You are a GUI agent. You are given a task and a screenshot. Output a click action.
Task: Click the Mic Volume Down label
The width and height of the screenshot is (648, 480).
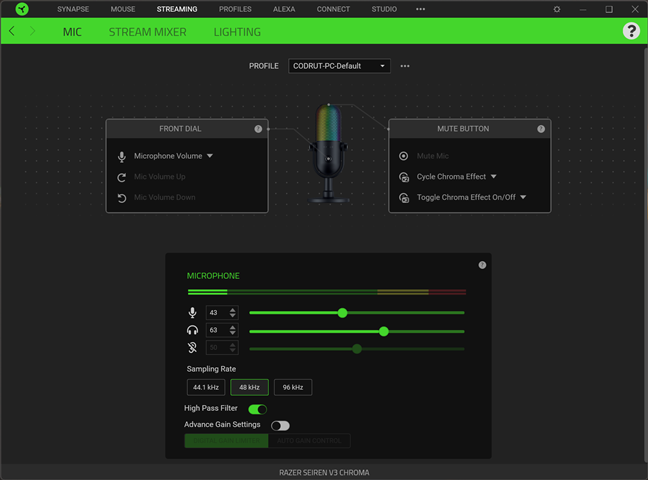164,197
